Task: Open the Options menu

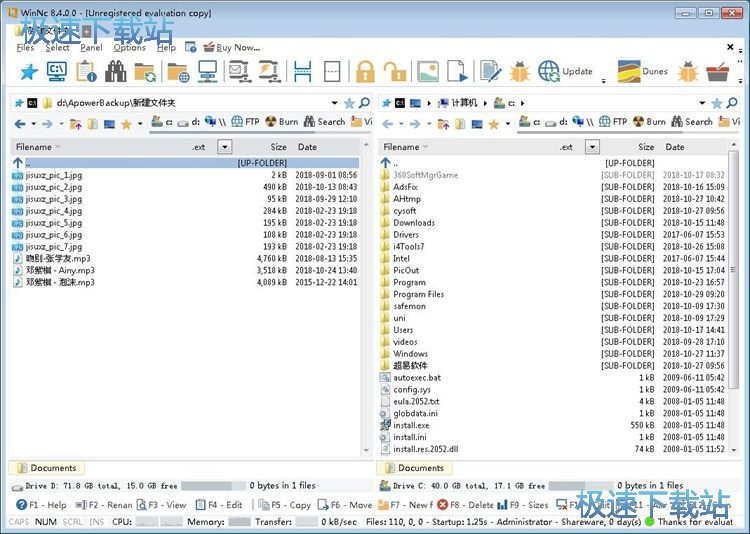Action: (x=129, y=47)
